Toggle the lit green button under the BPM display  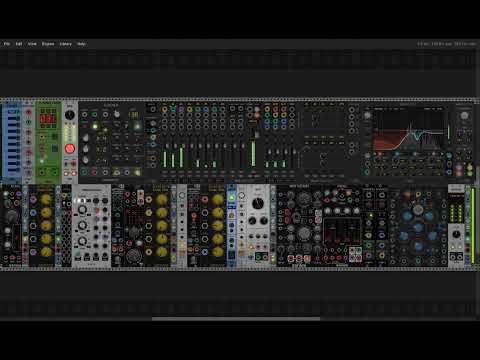point(137,126)
